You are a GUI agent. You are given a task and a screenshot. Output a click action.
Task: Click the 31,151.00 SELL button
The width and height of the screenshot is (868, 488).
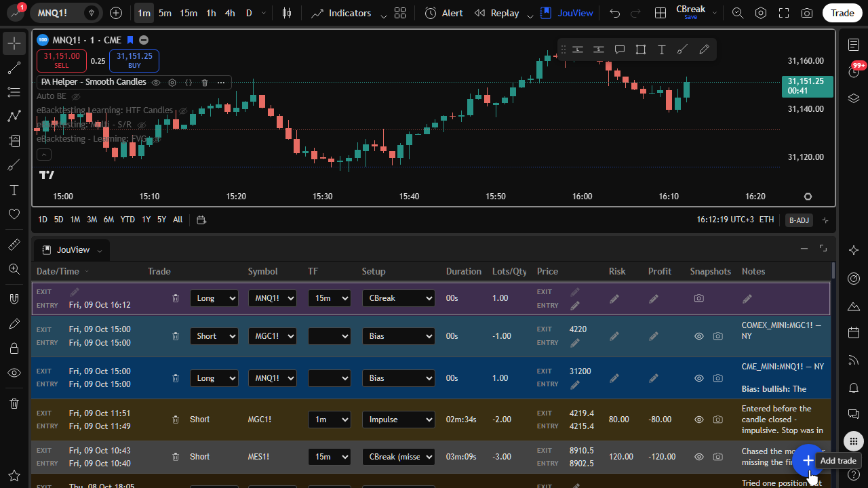tap(62, 60)
